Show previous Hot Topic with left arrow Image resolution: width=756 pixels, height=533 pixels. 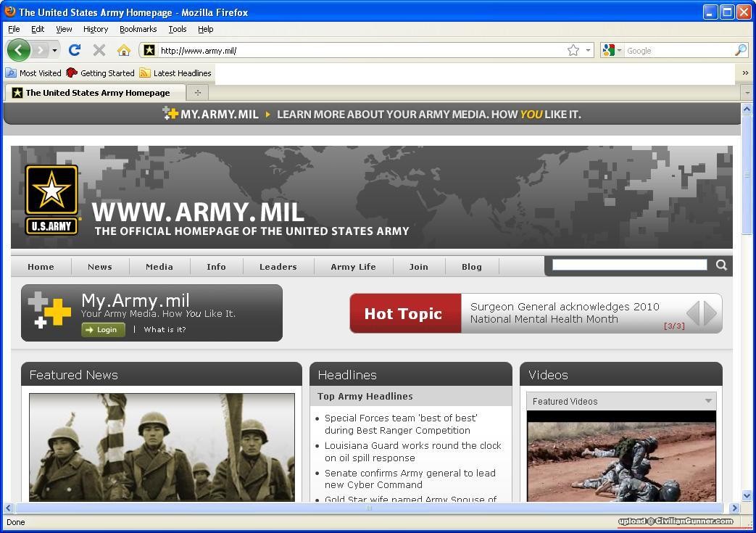point(693,313)
